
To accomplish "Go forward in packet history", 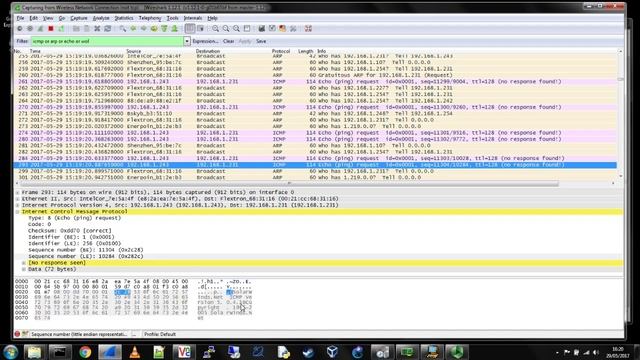I will pyautogui.click(x=144, y=29).
